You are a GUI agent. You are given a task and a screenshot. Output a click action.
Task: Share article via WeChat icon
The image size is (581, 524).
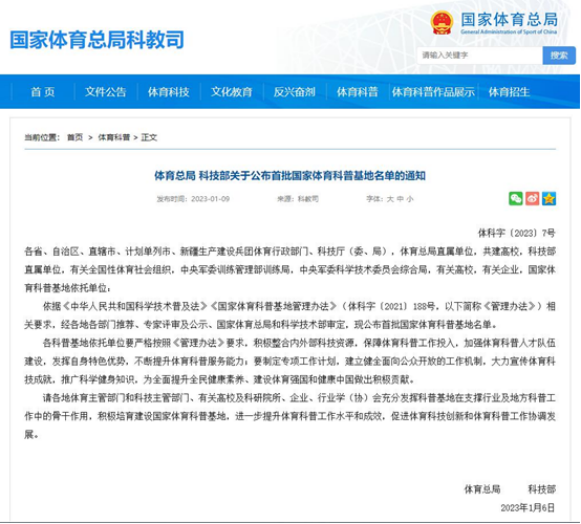click(x=515, y=199)
